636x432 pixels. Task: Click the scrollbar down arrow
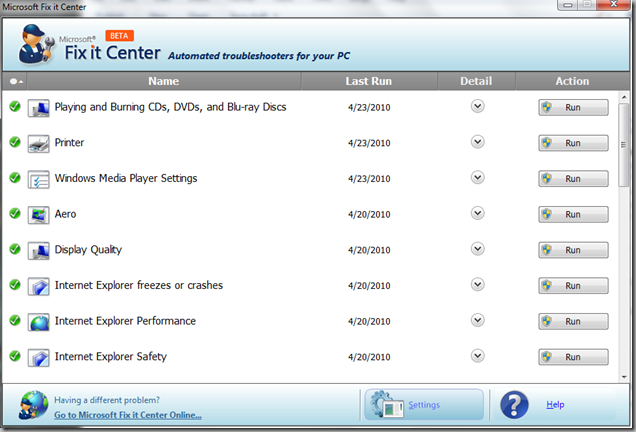pyautogui.click(x=624, y=377)
